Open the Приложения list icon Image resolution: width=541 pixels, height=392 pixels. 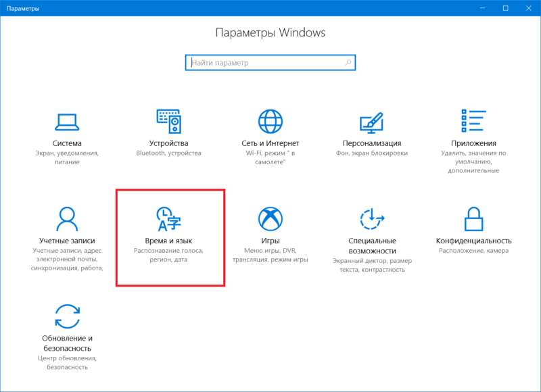[473, 121]
